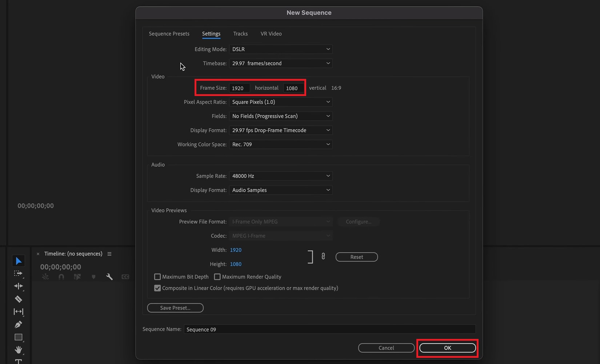This screenshot has height=364, width=600.
Task: Switch to the Tracks tab
Action: 240,33
